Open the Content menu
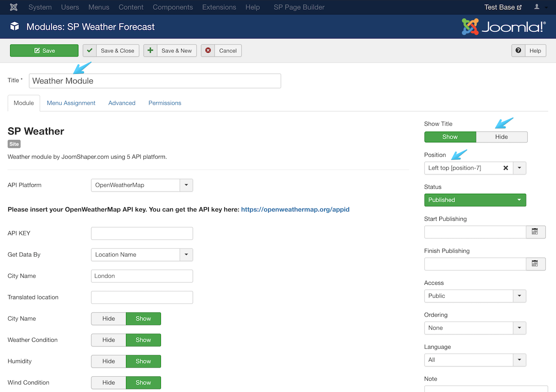Screen dimensions: 556x392 click(131, 7)
